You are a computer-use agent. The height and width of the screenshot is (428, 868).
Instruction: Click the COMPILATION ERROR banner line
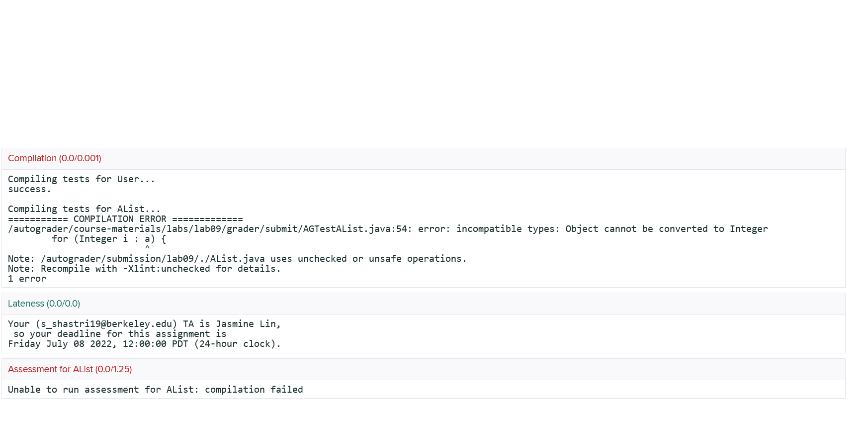(x=125, y=219)
